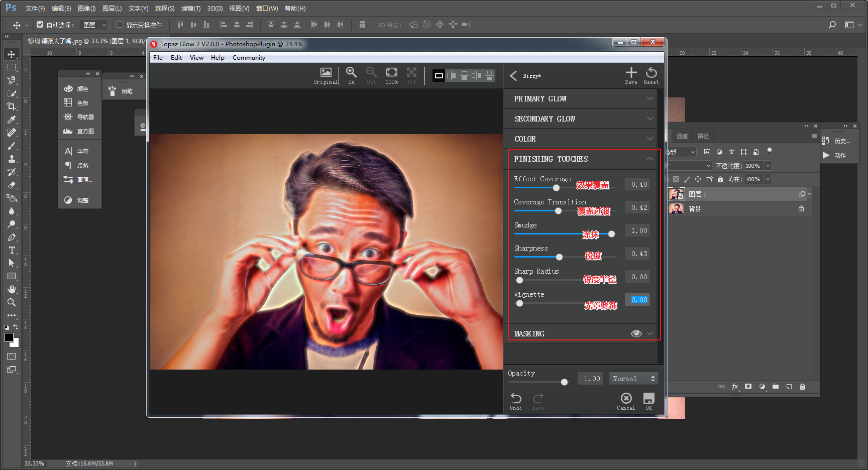The width and height of the screenshot is (868, 470).
Task: Select the Horizontal Type tool
Action: (x=11, y=250)
